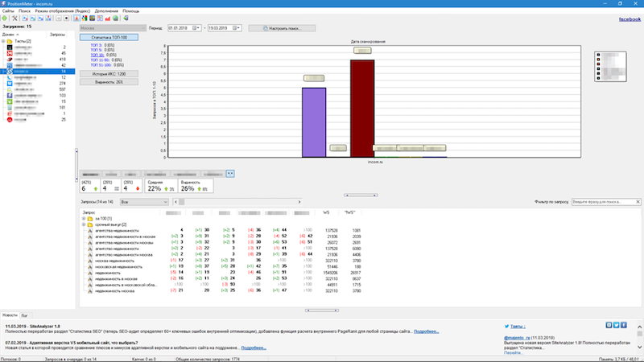Click the chart view icon with red bars

point(108,18)
